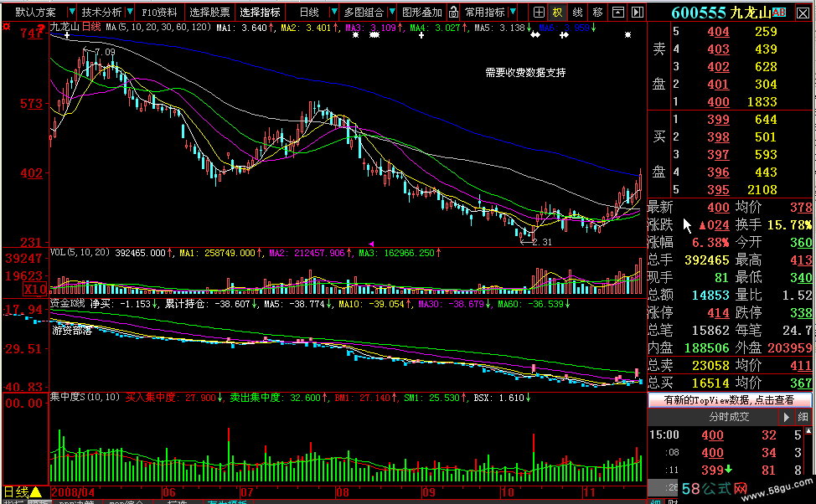
Task: Click the red gear icon above price axis
Action: tap(6, 26)
